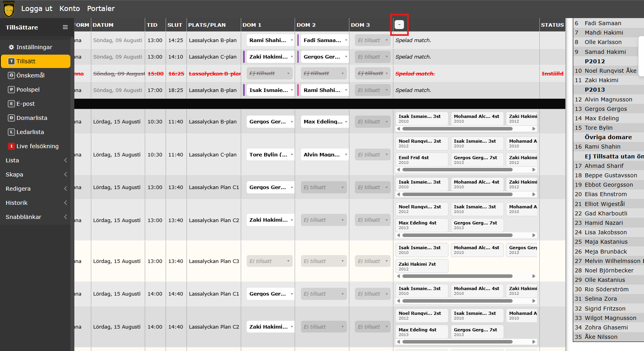Expand the Snabblänkar sidebar section

pyautogui.click(x=35, y=217)
